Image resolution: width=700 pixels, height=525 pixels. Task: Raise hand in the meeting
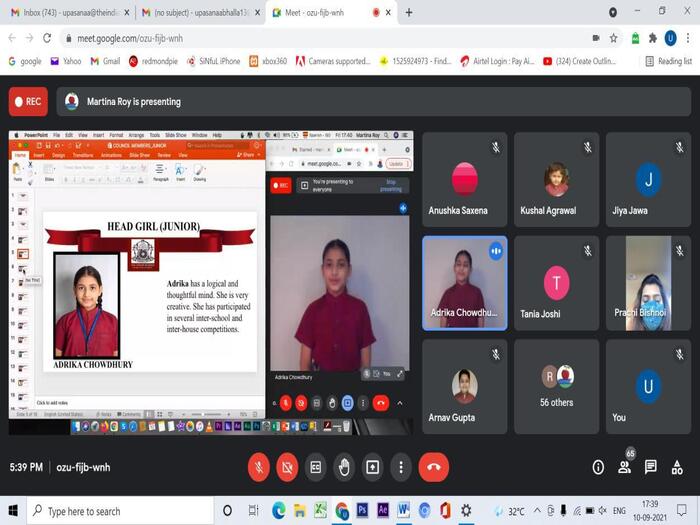click(x=344, y=467)
